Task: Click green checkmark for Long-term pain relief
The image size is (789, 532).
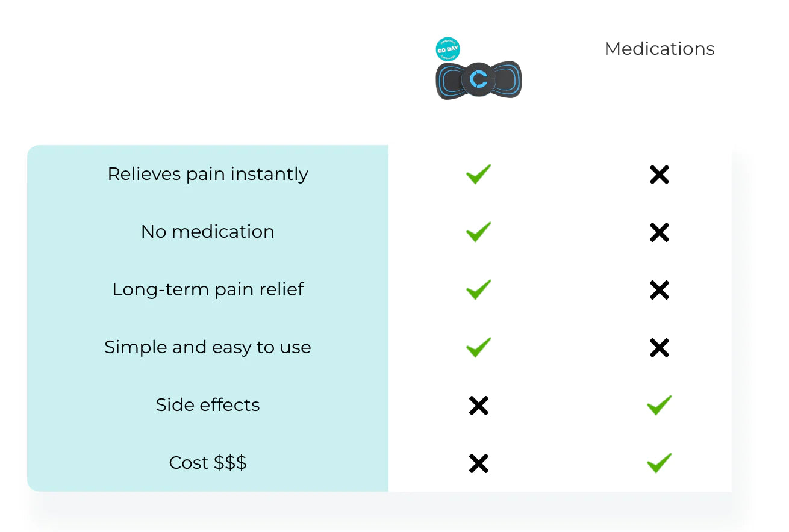Action: pos(478,289)
